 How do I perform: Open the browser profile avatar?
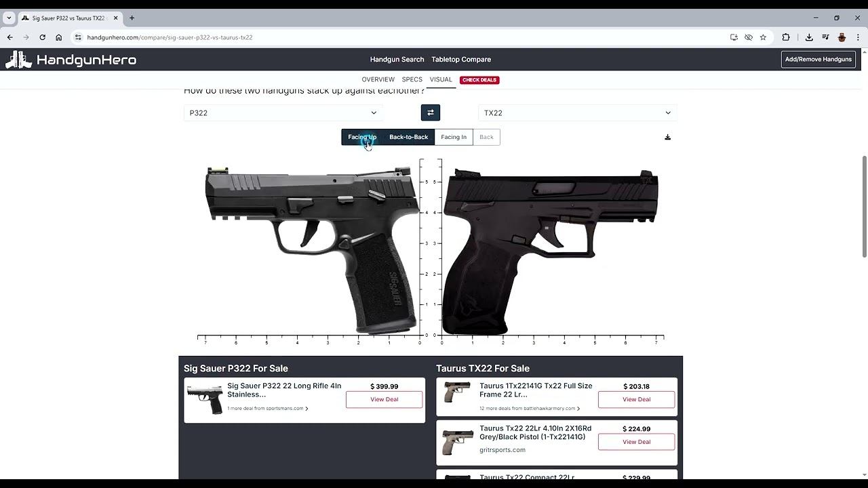pos(842,37)
